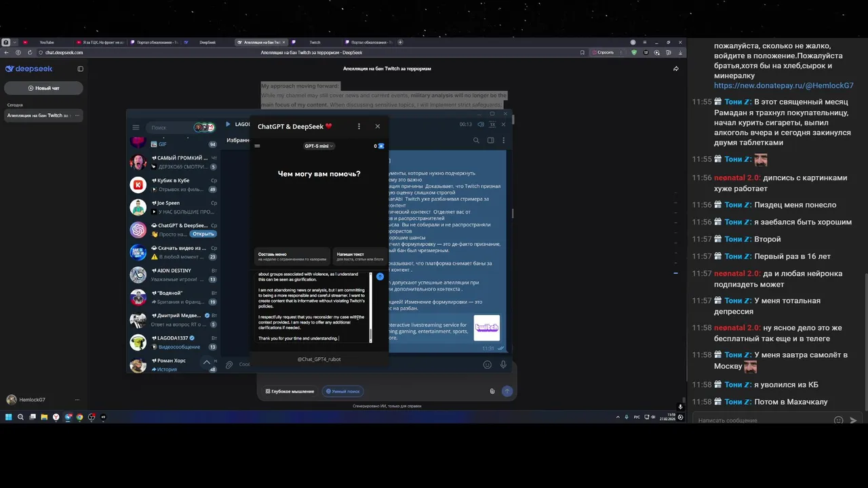Attach a file with the Telegram paperclip icon
Image resolution: width=868 pixels, height=488 pixels.
click(229, 365)
